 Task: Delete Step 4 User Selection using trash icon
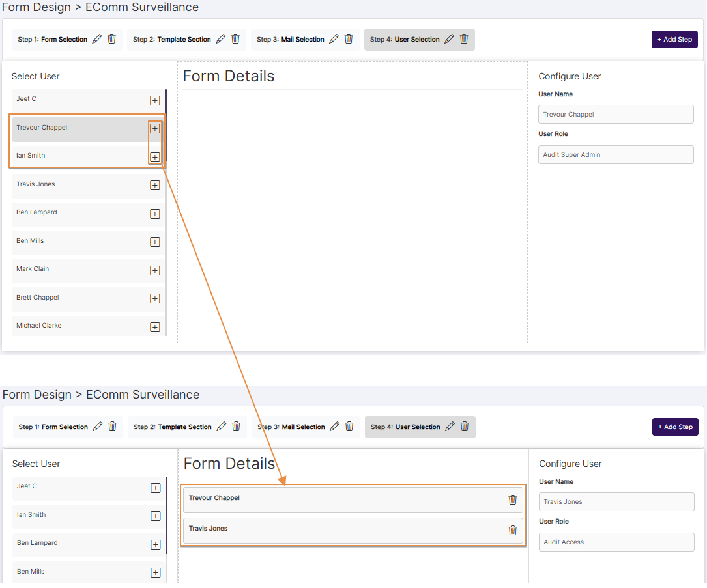point(464,39)
